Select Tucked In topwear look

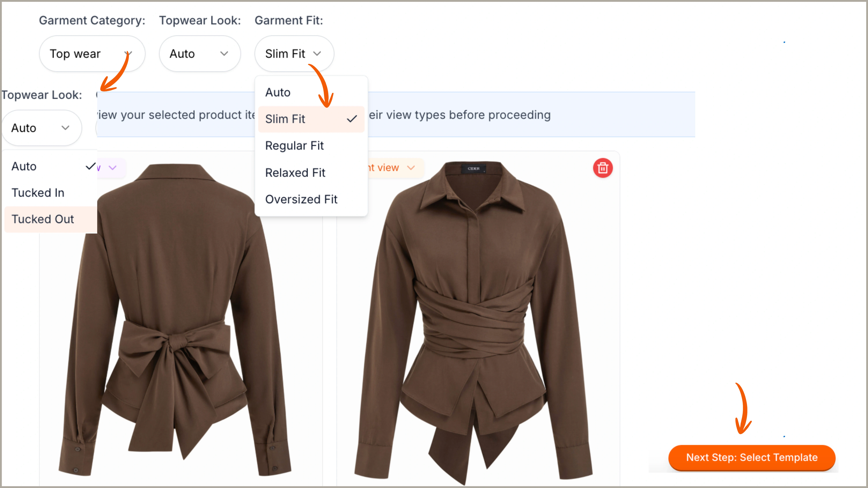click(x=38, y=193)
